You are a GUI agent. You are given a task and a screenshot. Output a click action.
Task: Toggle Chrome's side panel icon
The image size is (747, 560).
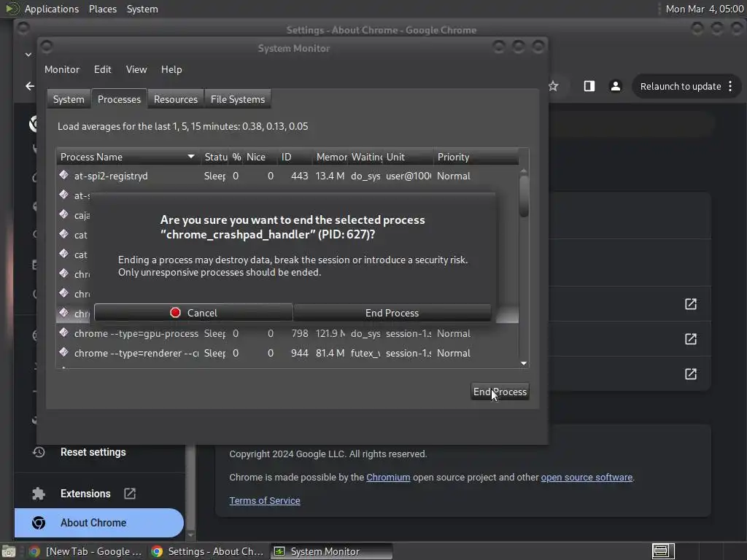click(589, 86)
